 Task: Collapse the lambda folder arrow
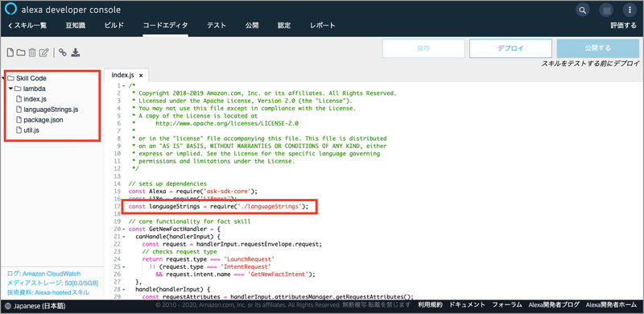coord(10,89)
